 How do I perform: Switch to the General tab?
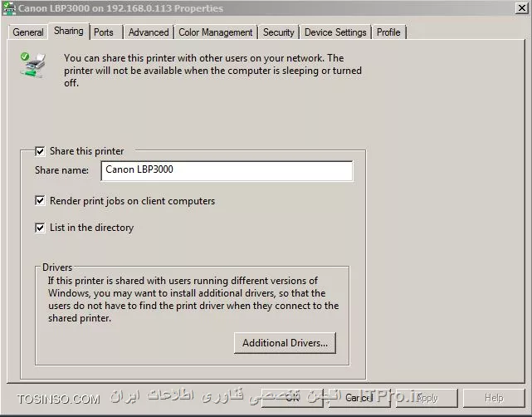click(x=28, y=32)
